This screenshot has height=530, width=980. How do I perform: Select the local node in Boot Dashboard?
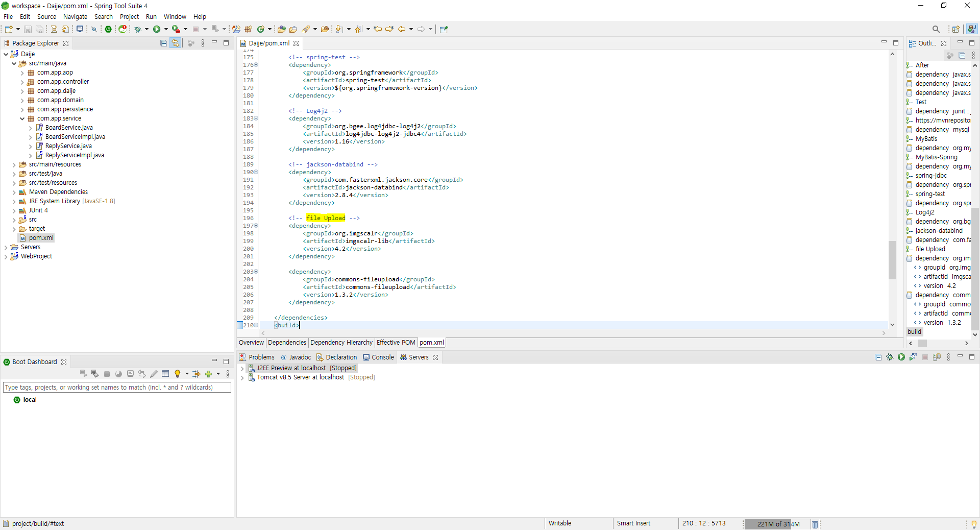[30, 400]
